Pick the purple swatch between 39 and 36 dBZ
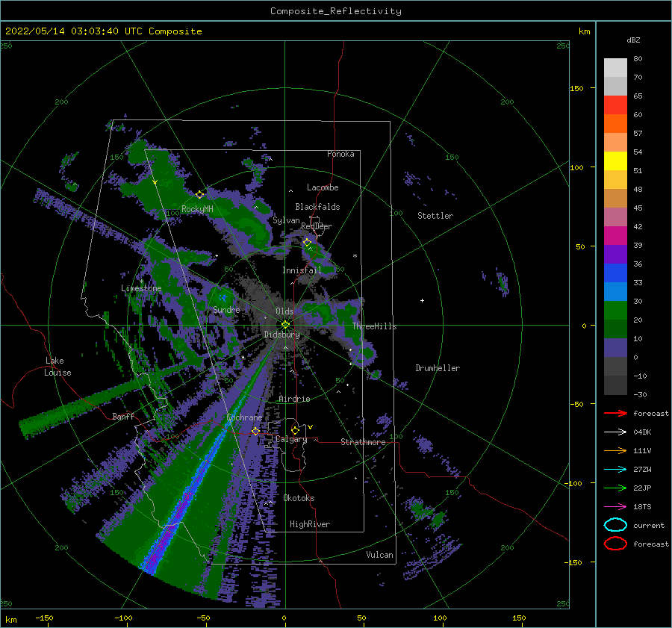The image size is (672, 628). [x=615, y=254]
